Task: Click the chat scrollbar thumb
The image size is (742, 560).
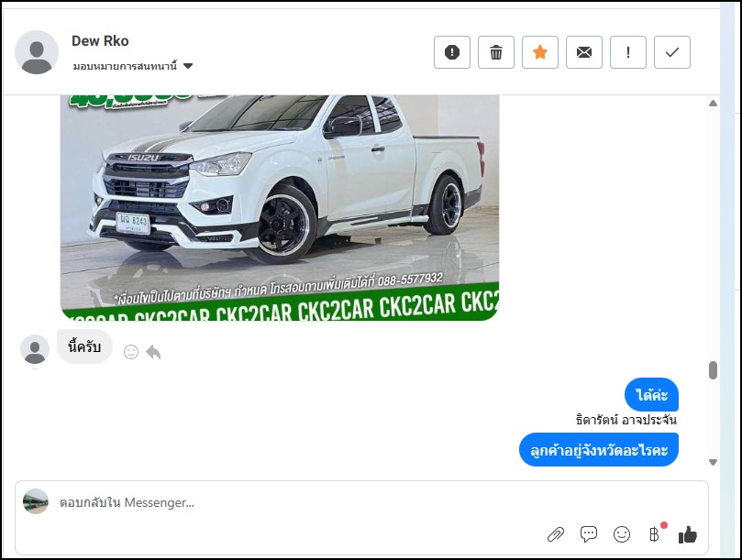Action: point(714,370)
